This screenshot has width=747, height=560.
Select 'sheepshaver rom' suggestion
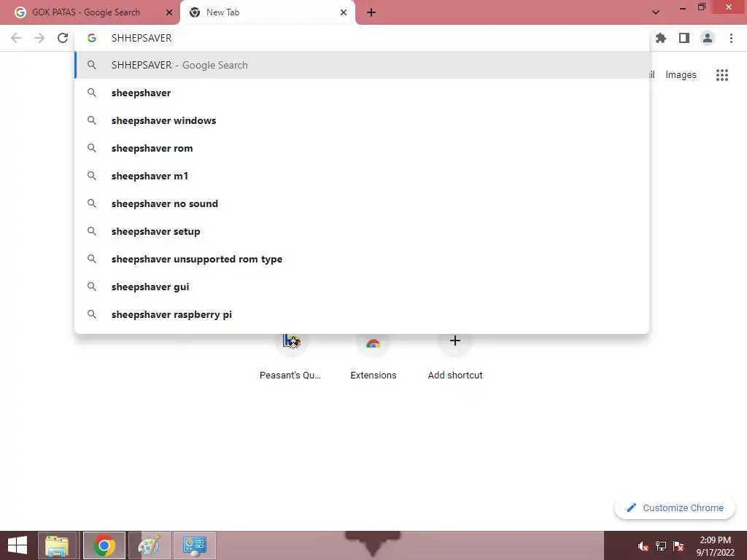coord(362,148)
